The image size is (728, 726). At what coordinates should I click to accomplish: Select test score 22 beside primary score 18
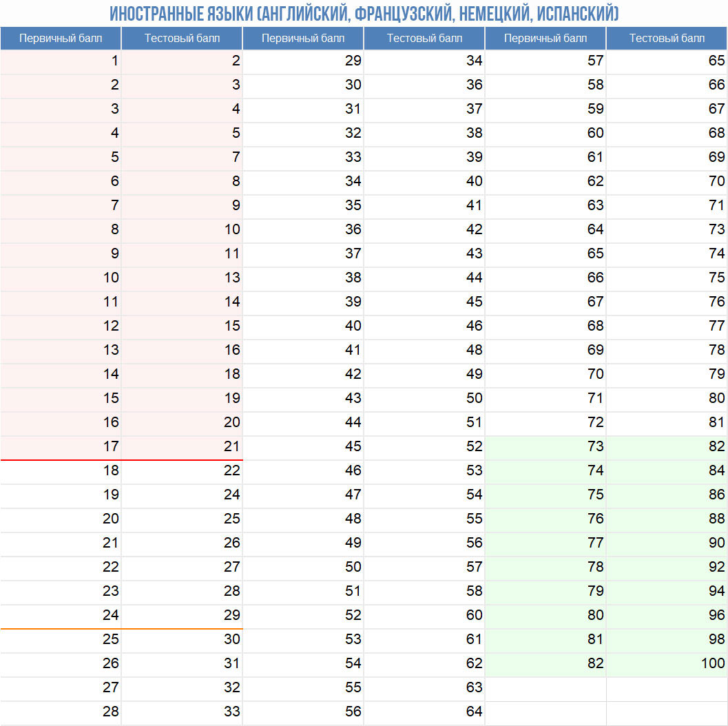pyautogui.click(x=182, y=470)
